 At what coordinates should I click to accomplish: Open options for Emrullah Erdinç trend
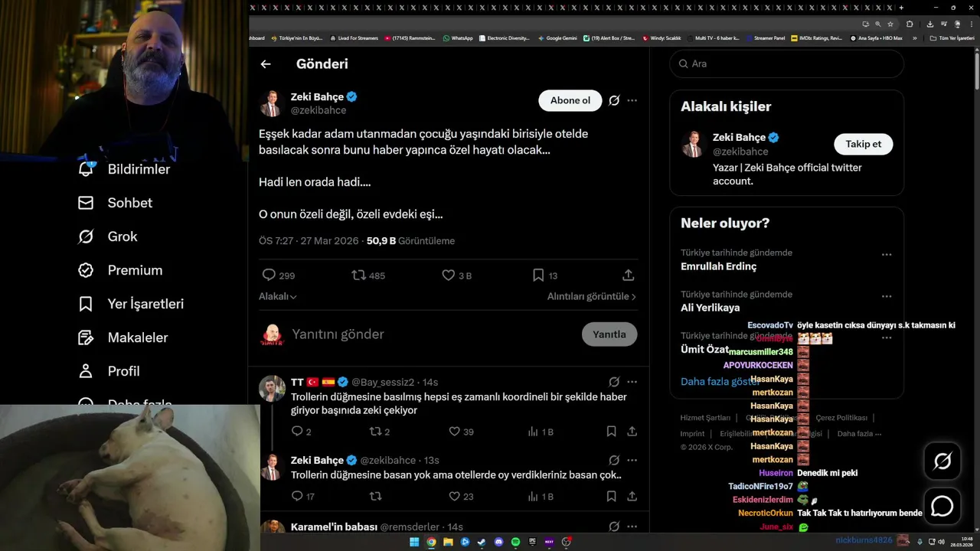click(887, 254)
